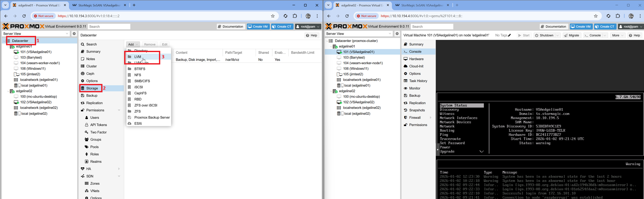Click the Proxmox Search field in left window
This screenshot has height=199, width=644.
pyautogui.click(x=109, y=27)
